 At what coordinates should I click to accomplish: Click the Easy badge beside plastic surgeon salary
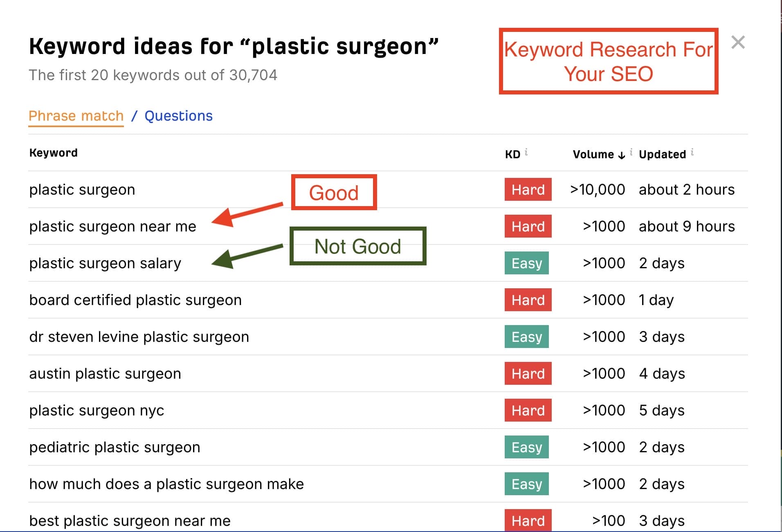tap(526, 263)
